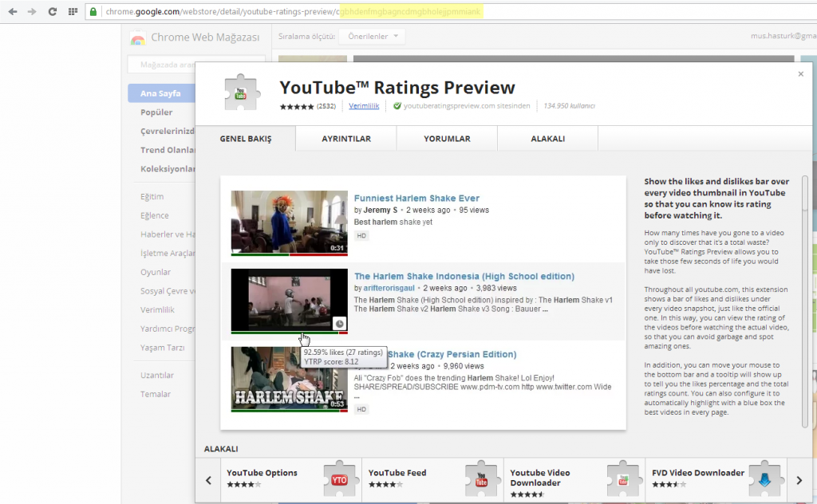Open the YORUMLAR tab
The width and height of the screenshot is (817, 504).
click(447, 139)
